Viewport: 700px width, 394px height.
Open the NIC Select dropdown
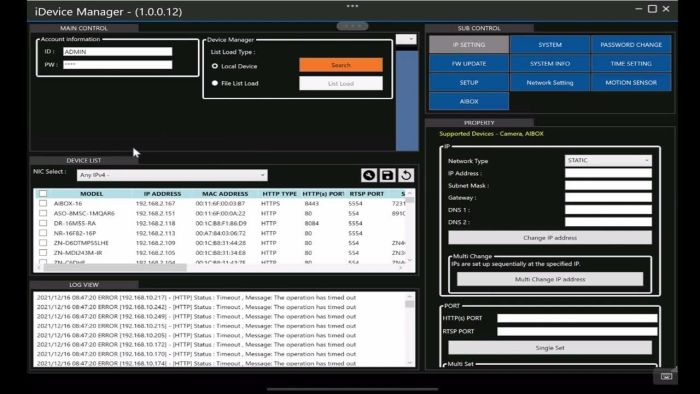[x=172, y=175]
